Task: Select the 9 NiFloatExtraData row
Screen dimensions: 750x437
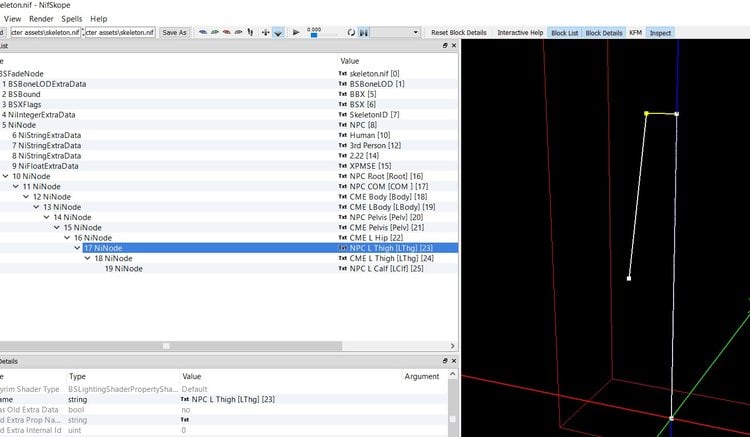Action: tap(229, 166)
